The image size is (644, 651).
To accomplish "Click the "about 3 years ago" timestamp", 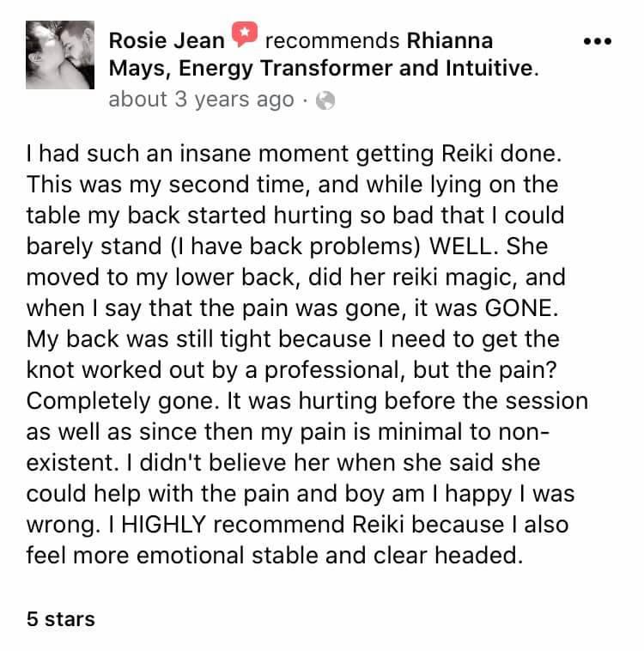I will click(x=201, y=100).
